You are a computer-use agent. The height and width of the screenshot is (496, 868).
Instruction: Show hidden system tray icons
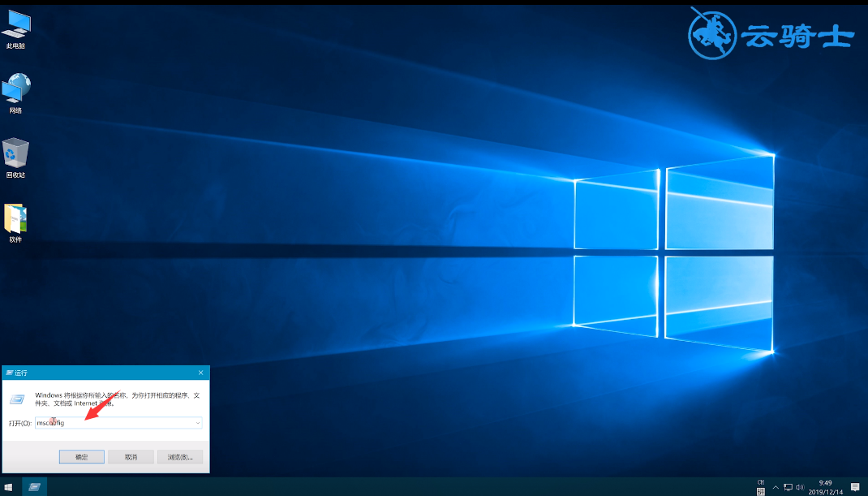click(x=776, y=487)
